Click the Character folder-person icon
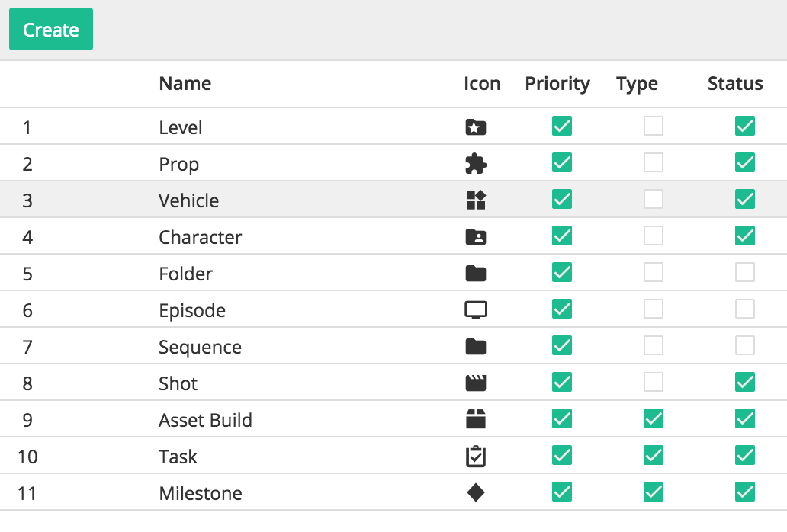This screenshot has height=532, width=787. pos(475,236)
